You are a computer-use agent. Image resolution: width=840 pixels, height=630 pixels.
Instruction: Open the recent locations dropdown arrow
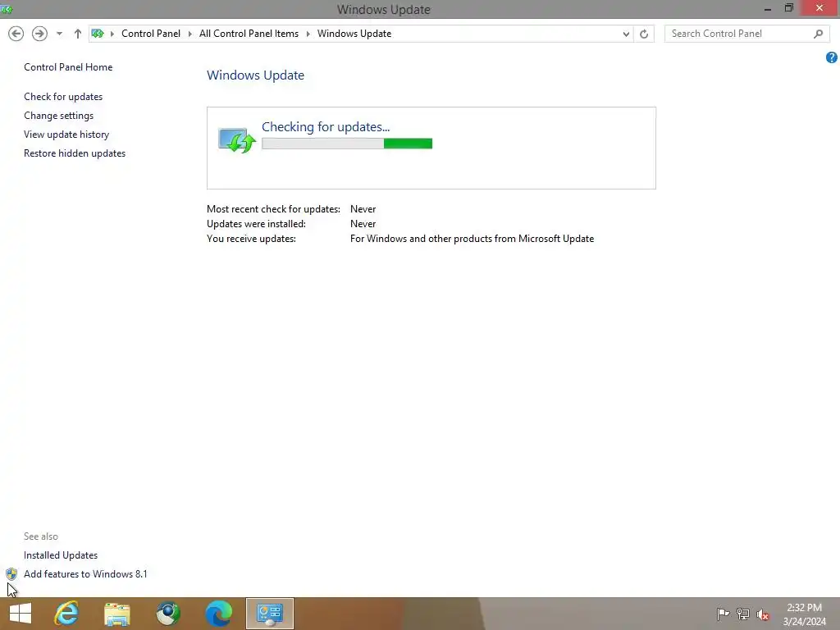(x=59, y=34)
